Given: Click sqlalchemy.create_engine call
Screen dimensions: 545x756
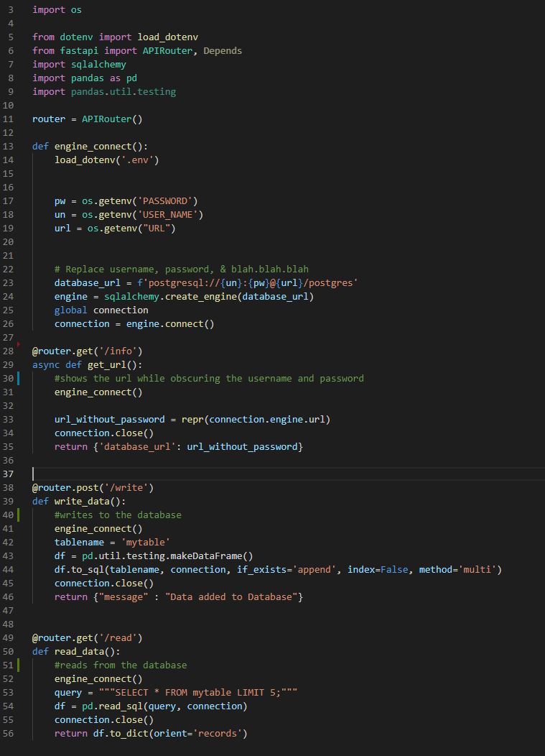Looking at the screenshot, I should click(x=203, y=297).
